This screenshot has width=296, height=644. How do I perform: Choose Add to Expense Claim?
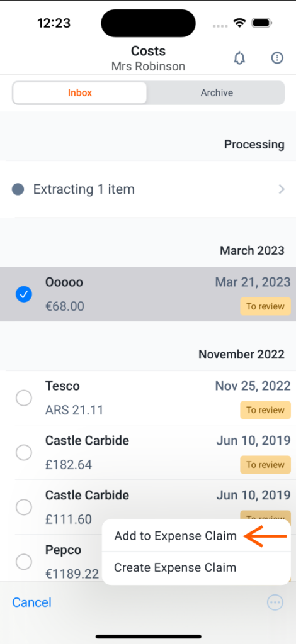click(176, 536)
